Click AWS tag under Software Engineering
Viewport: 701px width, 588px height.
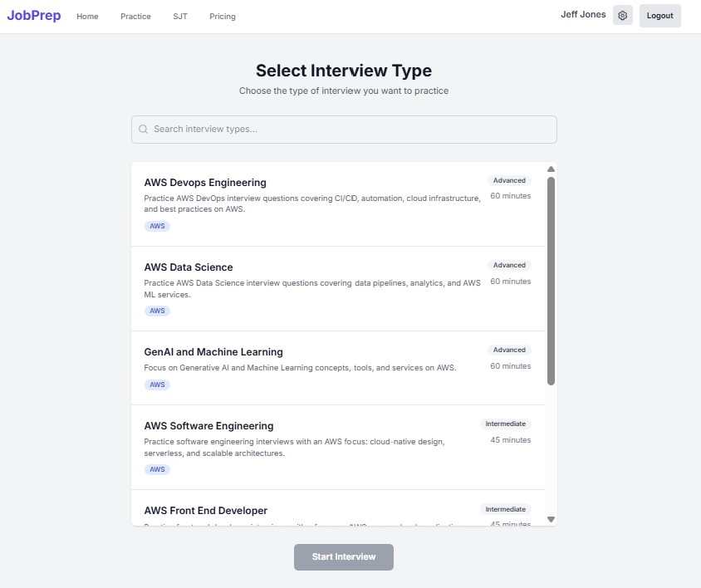pyautogui.click(x=157, y=469)
